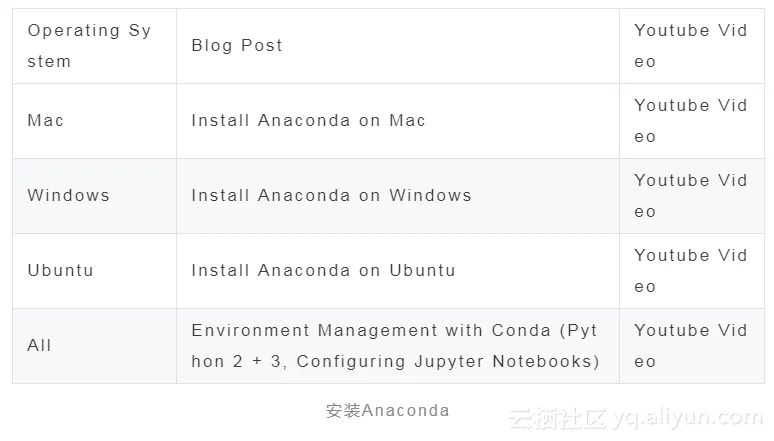Select the "Mac" operating system cell
774x441 pixels.
tap(46, 121)
